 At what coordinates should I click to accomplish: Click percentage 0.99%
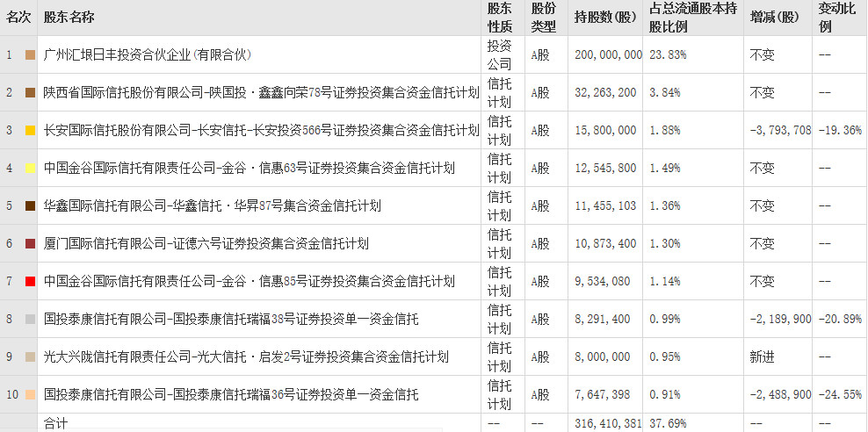(665, 319)
